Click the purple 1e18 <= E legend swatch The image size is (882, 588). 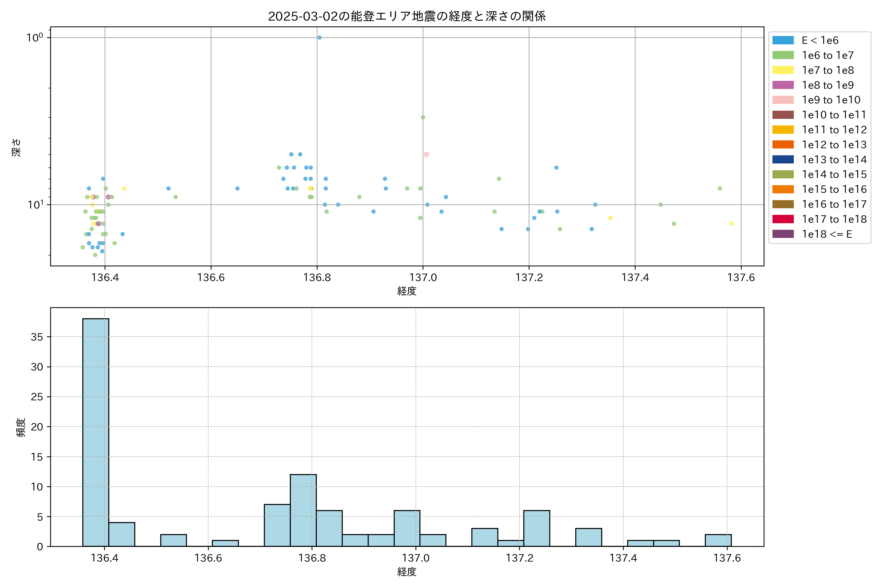click(783, 234)
